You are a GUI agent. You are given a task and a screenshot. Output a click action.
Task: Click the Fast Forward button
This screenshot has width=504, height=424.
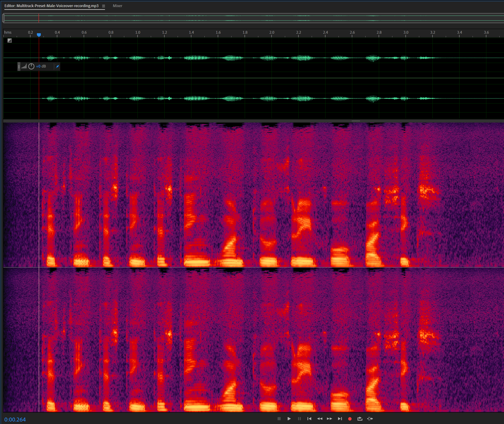coord(329,419)
